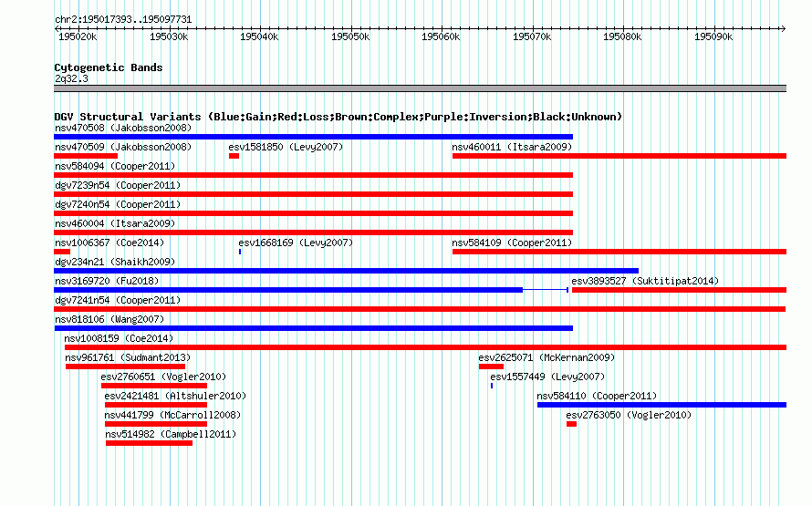This screenshot has height=506, width=812.
Task: Click dgv234n21 (Shaikh2009) label
Action: (115, 262)
